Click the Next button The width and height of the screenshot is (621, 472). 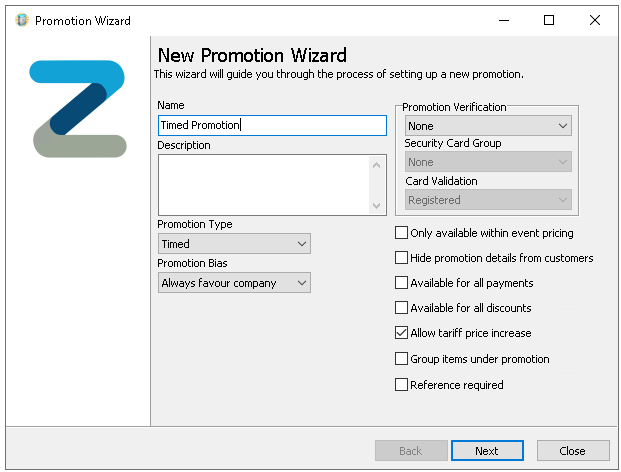(487, 451)
